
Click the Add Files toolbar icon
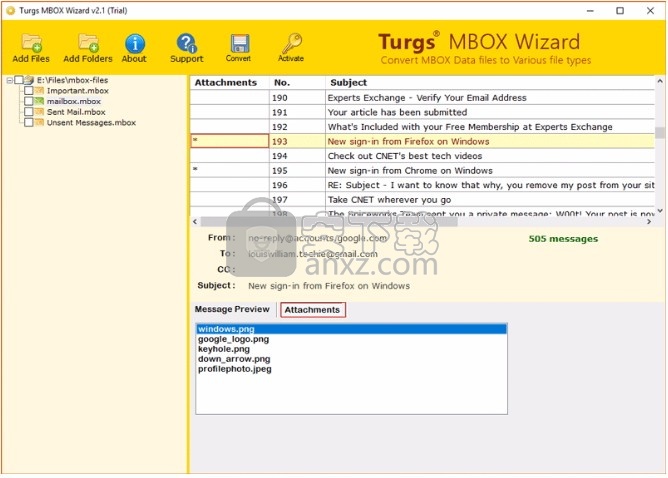(31, 43)
